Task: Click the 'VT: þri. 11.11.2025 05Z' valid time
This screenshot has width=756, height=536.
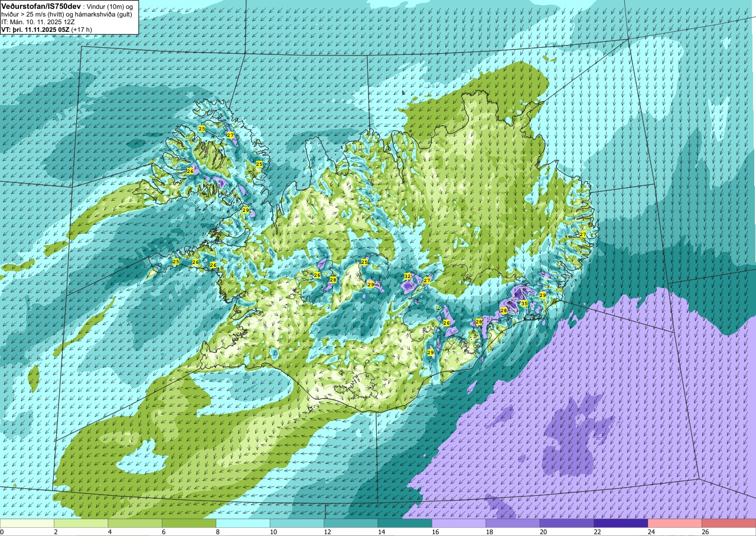Action: (35, 29)
